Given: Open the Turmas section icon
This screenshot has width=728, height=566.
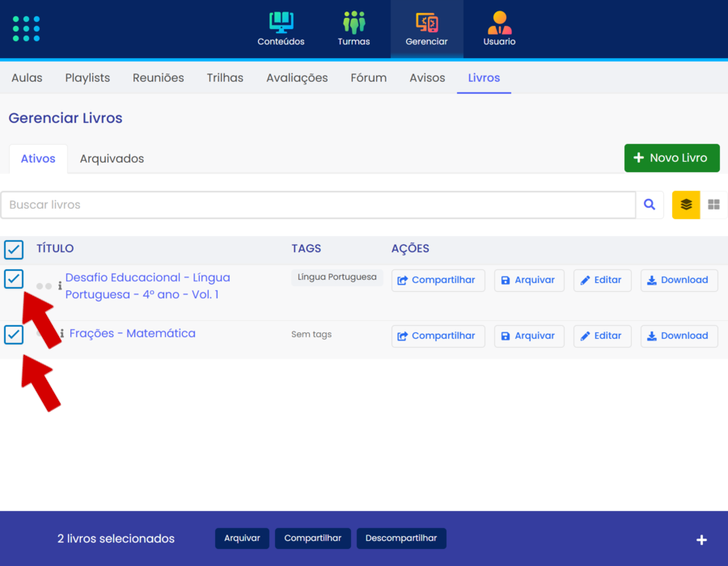Looking at the screenshot, I should coord(353,23).
